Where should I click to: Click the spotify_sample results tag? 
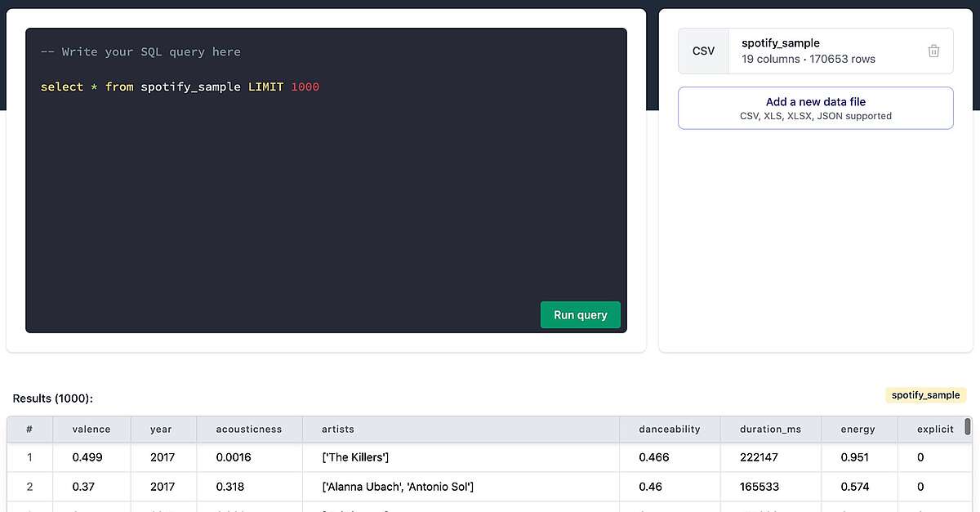(925, 395)
